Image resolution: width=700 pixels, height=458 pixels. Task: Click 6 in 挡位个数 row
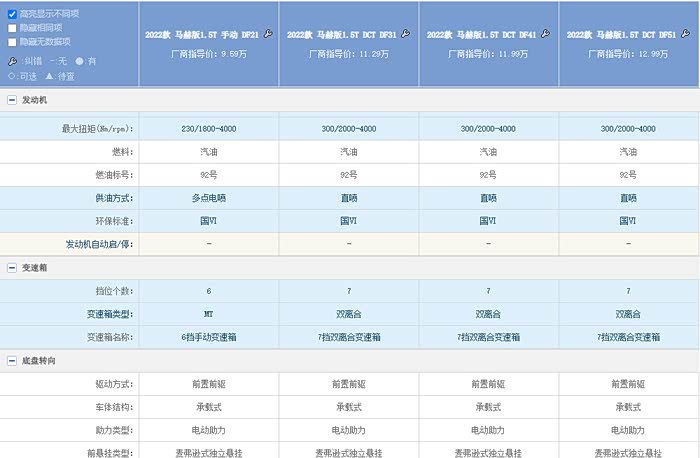[x=208, y=291]
